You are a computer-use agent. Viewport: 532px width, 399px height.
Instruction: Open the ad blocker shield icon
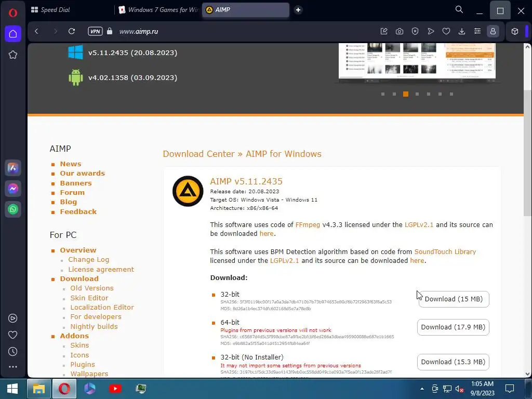click(415, 31)
